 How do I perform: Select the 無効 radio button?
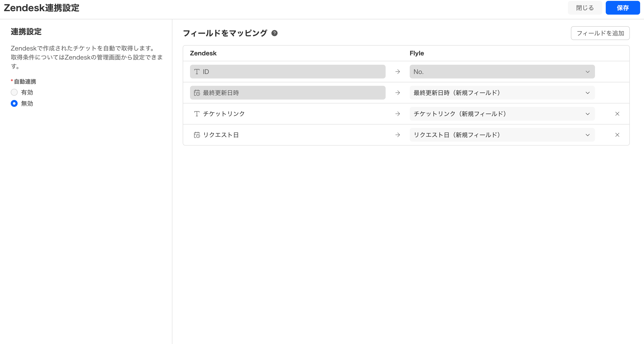[14, 103]
